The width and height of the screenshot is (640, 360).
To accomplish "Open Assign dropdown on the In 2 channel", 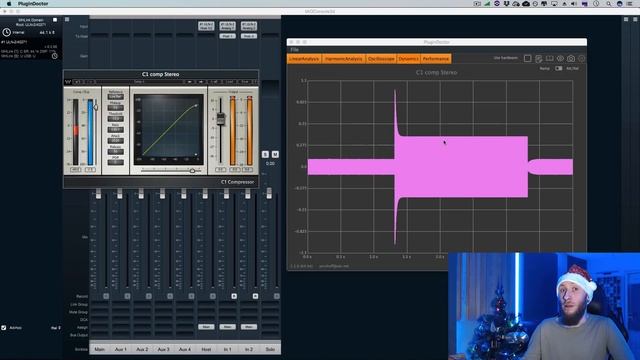I will [x=249, y=327].
